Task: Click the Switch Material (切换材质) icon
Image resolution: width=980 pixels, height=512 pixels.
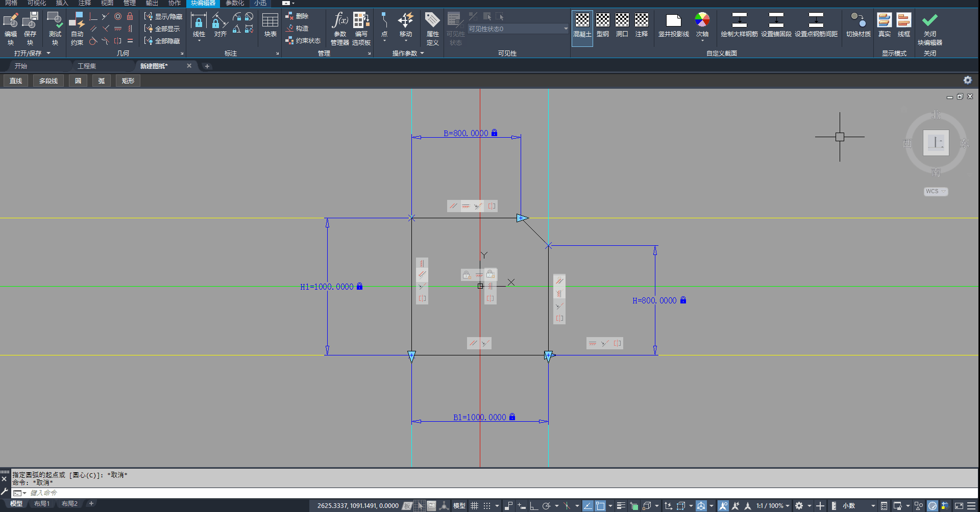Action: pyautogui.click(x=858, y=25)
